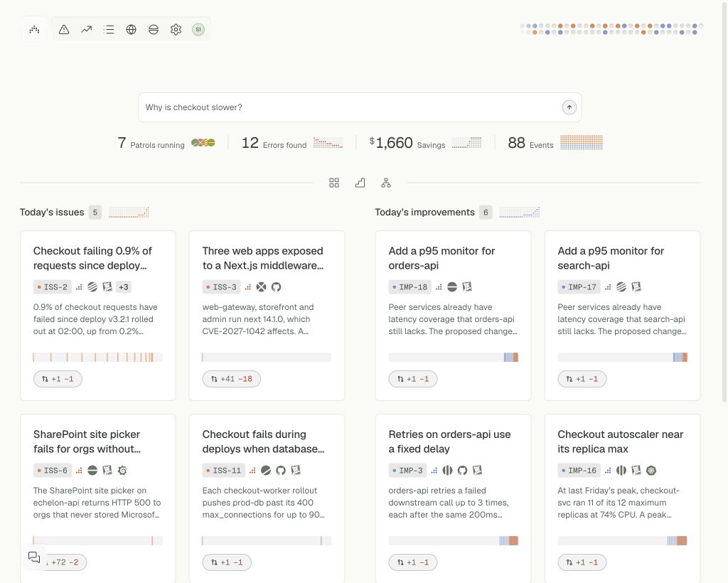
Task: Open the IMP-3 improvement tag
Action: [x=407, y=470]
